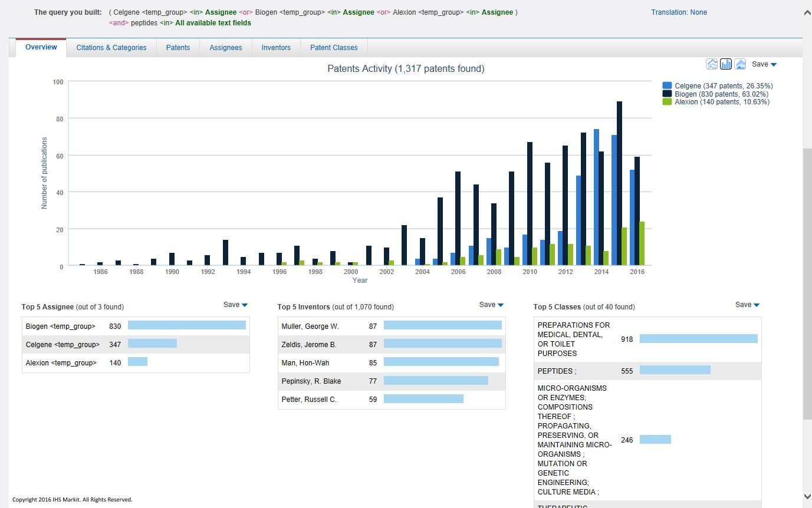Screen dimensions: 812x508
Task: Open the chart Save dropdown
Action: click(764, 64)
